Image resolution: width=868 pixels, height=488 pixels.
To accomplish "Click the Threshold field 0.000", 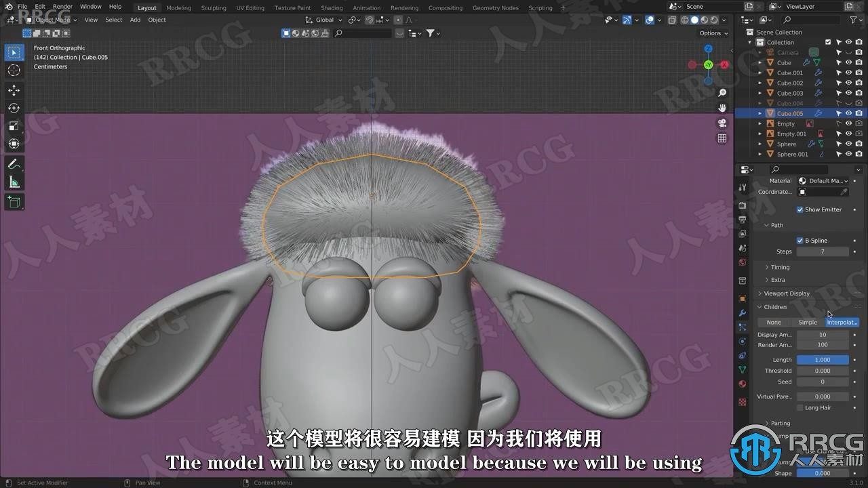I will click(x=823, y=371).
